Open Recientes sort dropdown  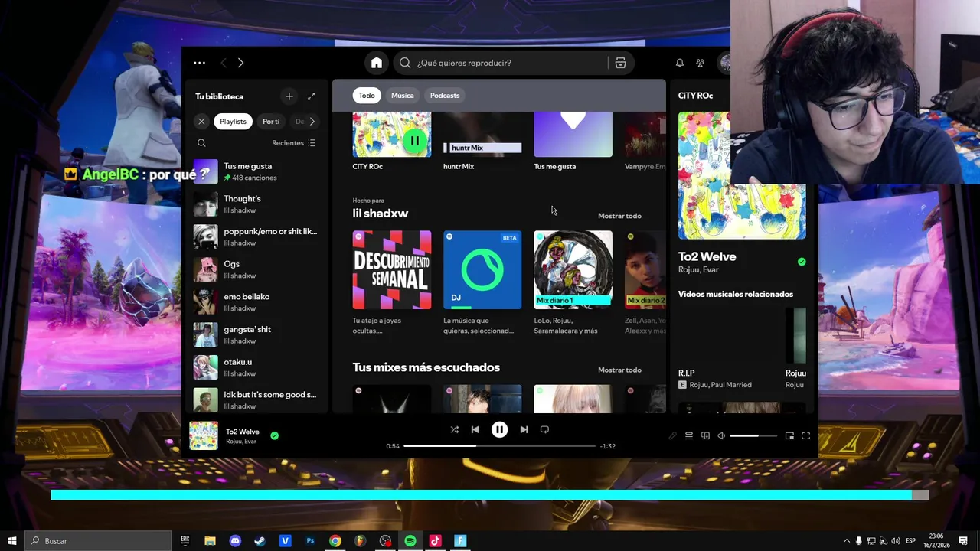[x=293, y=143]
